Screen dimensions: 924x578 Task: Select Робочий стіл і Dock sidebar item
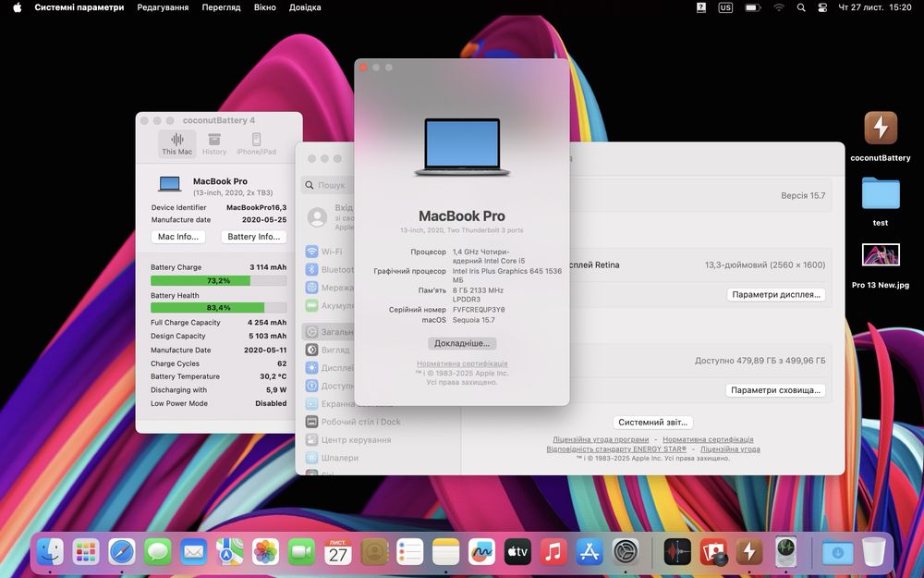pyautogui.click(x=354, y=422)
